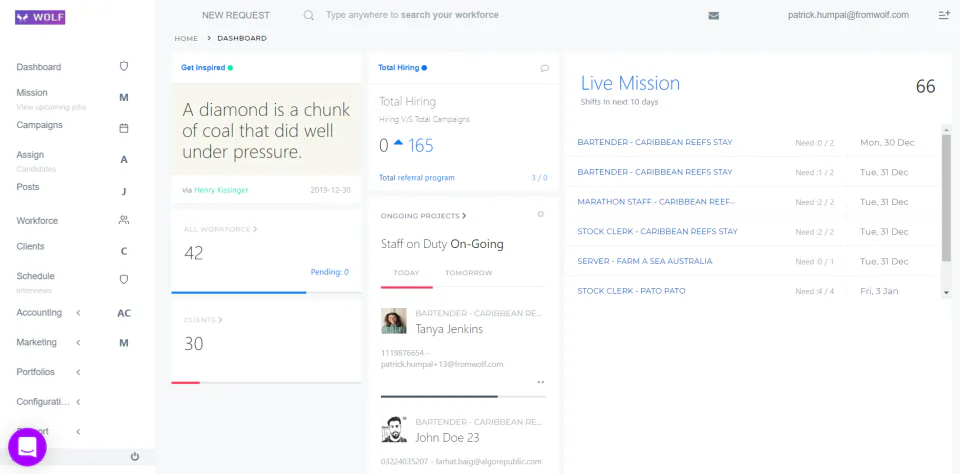
Task: Click the search magnifier icon
Action: point(309,15)
